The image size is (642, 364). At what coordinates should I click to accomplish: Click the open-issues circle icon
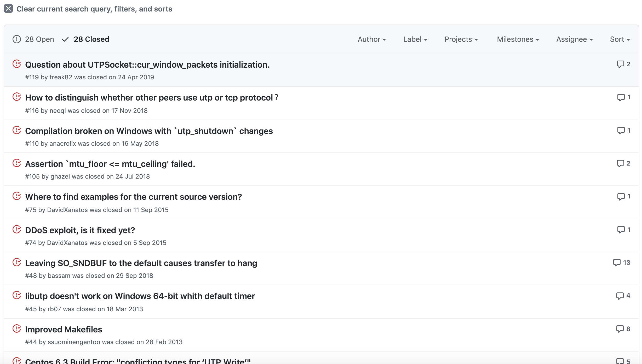click(x=17, y=39)
